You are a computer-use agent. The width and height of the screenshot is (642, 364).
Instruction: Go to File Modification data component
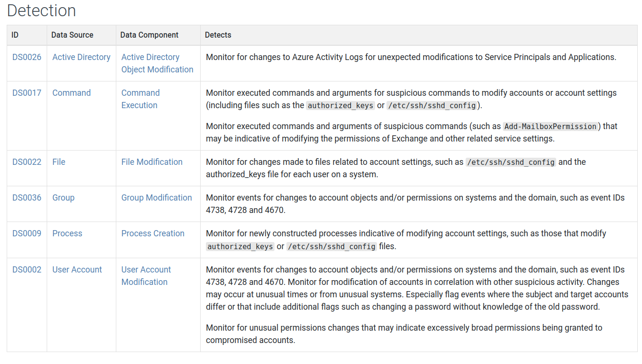(152, 162)
